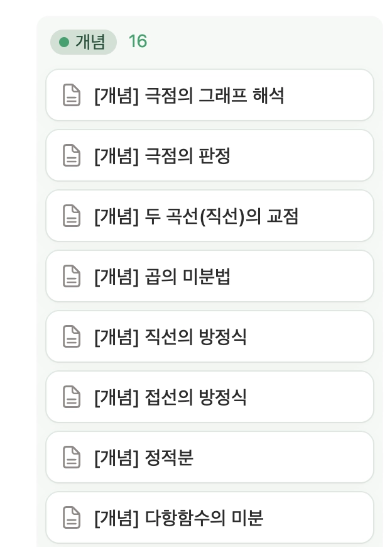This screenshot has width=392, height=547.
Task: Click document icon next to 두 곡선(직선)의 교점
Action: point(72,216)
